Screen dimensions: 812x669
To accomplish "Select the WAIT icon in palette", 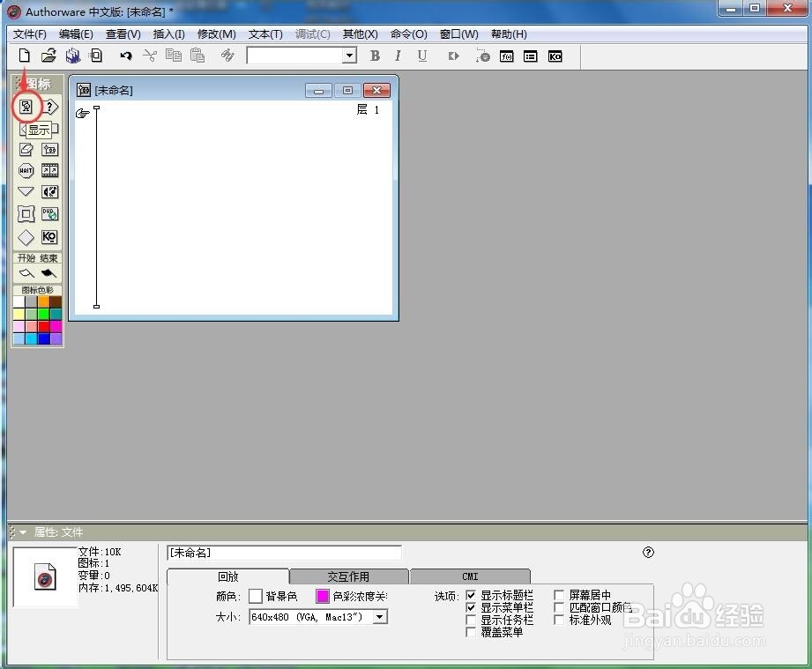I will pos(26,170).
